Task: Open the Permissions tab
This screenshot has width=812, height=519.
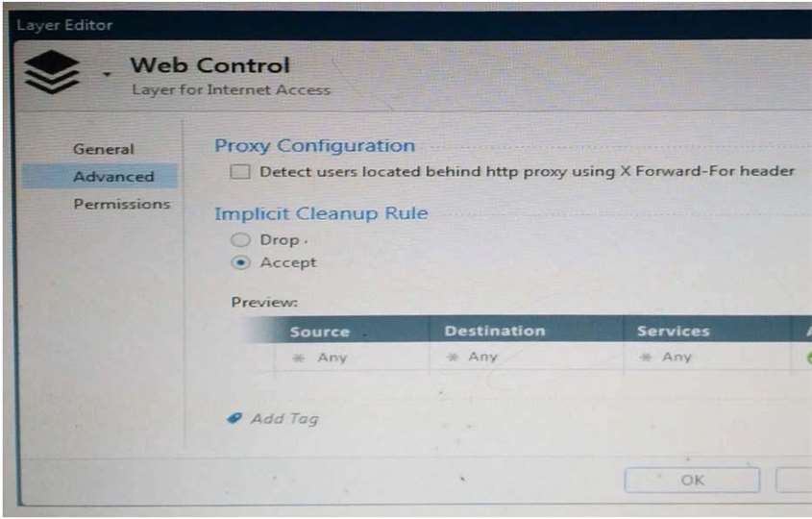Action: pyautogui.click(x=122, y=204)
